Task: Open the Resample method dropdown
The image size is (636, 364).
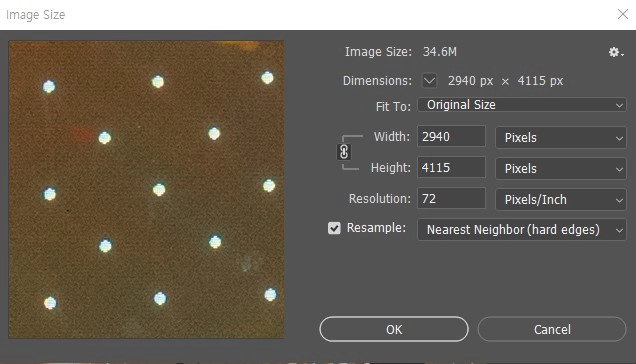Action: coord(522,230)
